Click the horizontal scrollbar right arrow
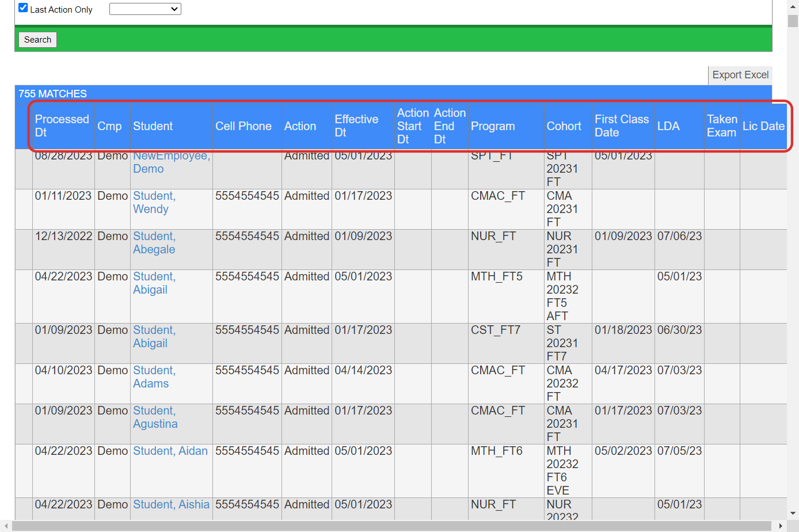The height and width of the screenshot is (532, 799). (781, 526)
